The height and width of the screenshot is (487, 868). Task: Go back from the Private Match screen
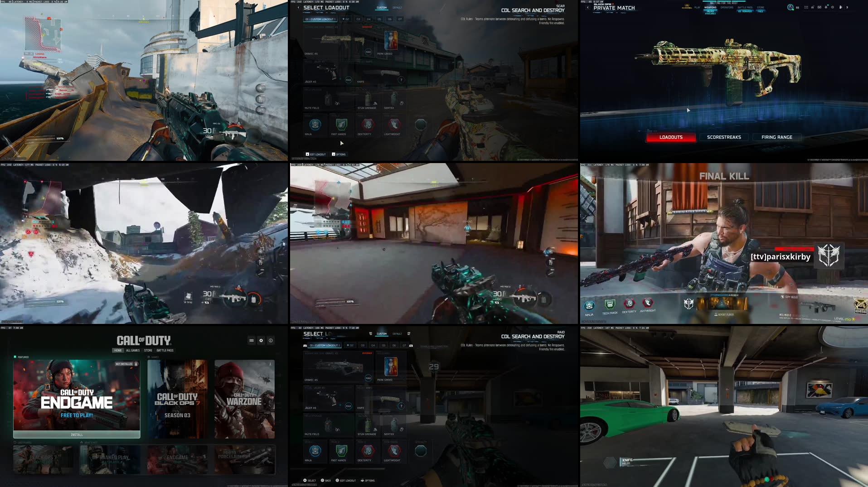coord(587,7)
